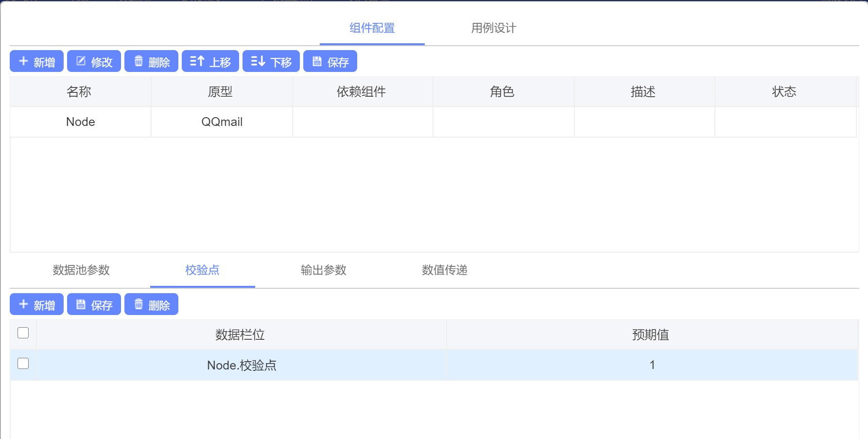868x439 pixels.
Task: Click the edit pencil icon on 修改
Action: [x=81, y=61]
